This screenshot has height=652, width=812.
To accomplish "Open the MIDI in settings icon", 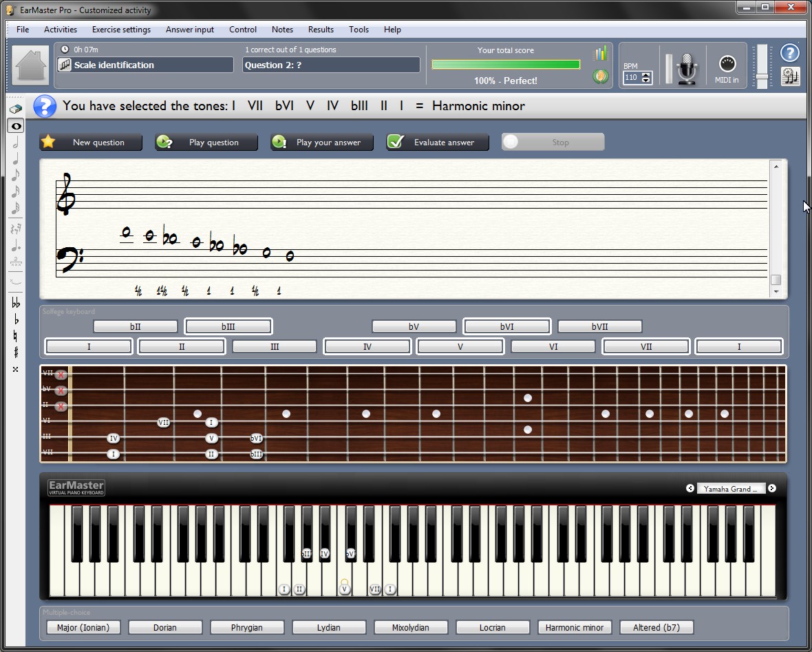I will pyautogui.click(x=727, y=67).
